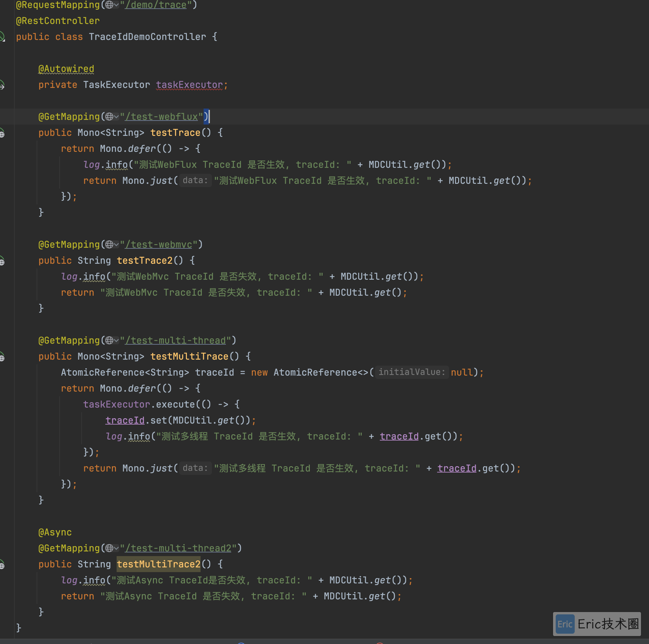Click the underlined "taskExecutor" field name

(x=190, y=85)
